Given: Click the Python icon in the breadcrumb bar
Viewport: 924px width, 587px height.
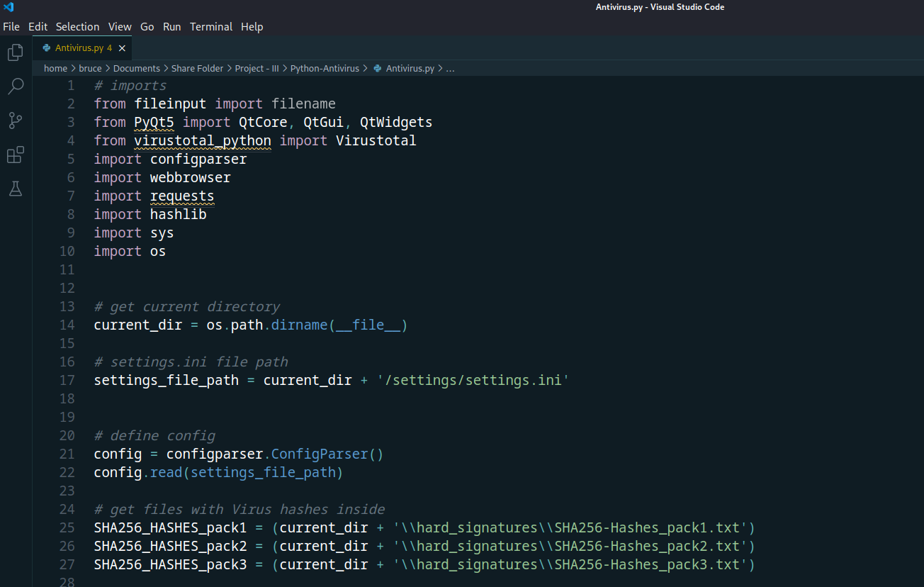Looking at the screenshot, I should [376, 68].
